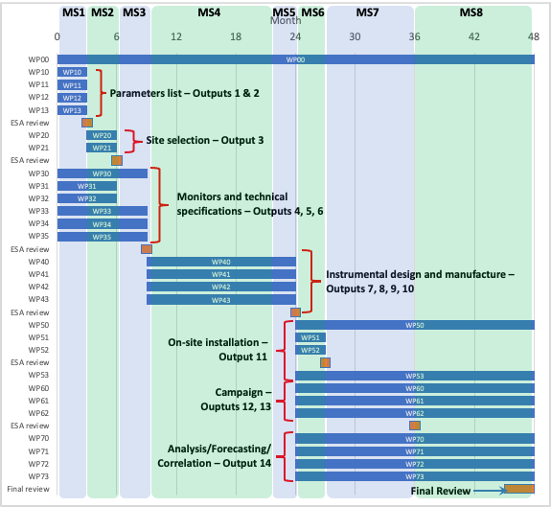Click the 'Parameters list – Outputs 1 & 2' annotation
551x507 pixels.
coord(184,93)
